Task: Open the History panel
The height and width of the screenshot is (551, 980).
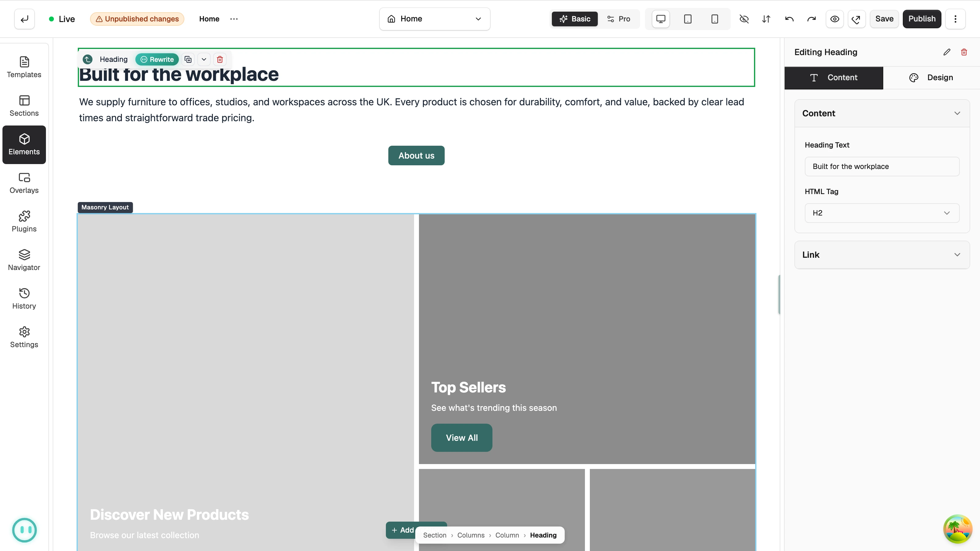Action: [x=24, y=299]
